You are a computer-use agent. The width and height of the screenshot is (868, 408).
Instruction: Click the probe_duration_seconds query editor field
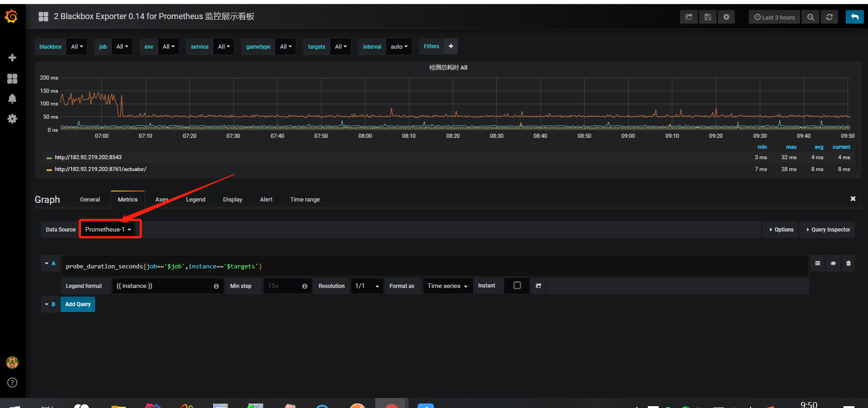pos(434,266)
